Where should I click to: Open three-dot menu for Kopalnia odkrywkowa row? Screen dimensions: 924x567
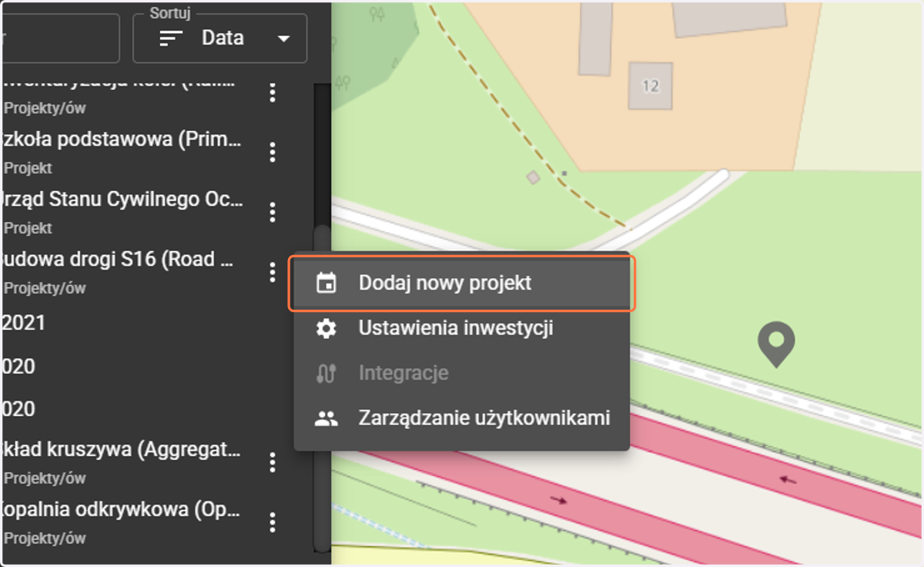click(272, 522)
